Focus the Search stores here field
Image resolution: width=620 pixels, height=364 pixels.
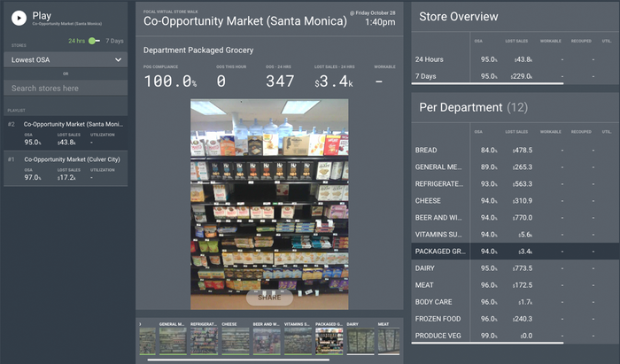[66, 89]
